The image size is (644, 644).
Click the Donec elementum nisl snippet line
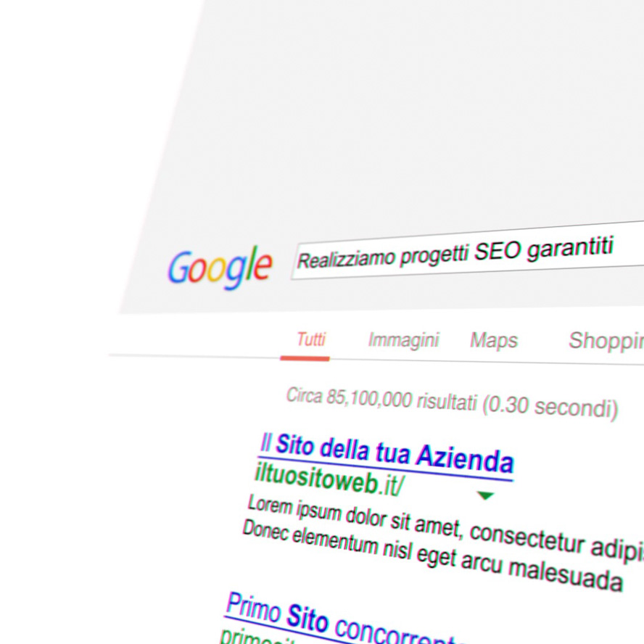(432, 556)
